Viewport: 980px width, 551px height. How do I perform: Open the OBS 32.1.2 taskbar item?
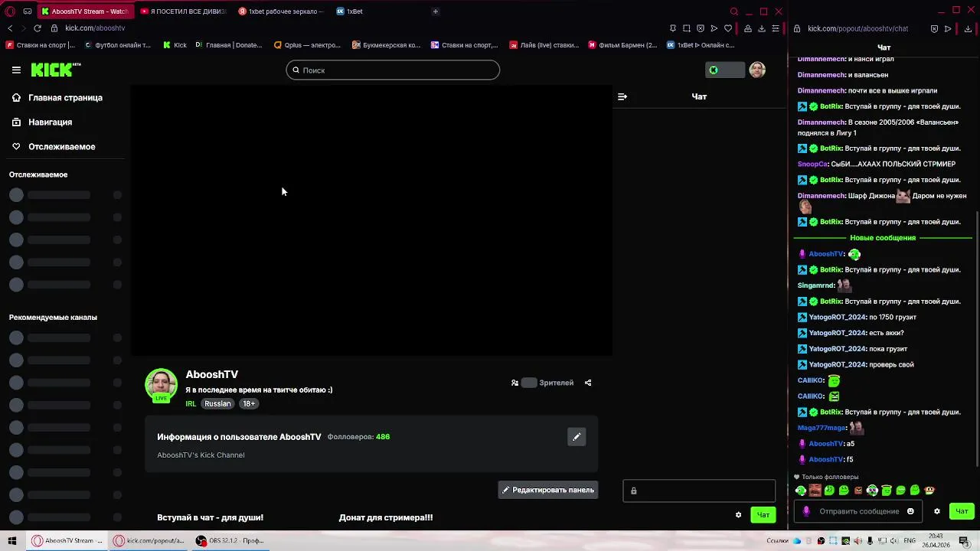coord(230,541)
